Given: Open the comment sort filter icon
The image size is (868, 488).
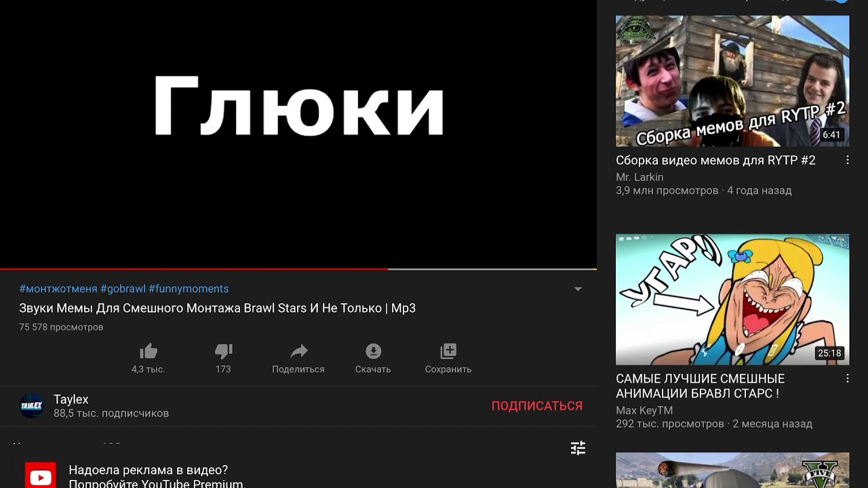Looking at the screenshot, I should pos(578,448).
